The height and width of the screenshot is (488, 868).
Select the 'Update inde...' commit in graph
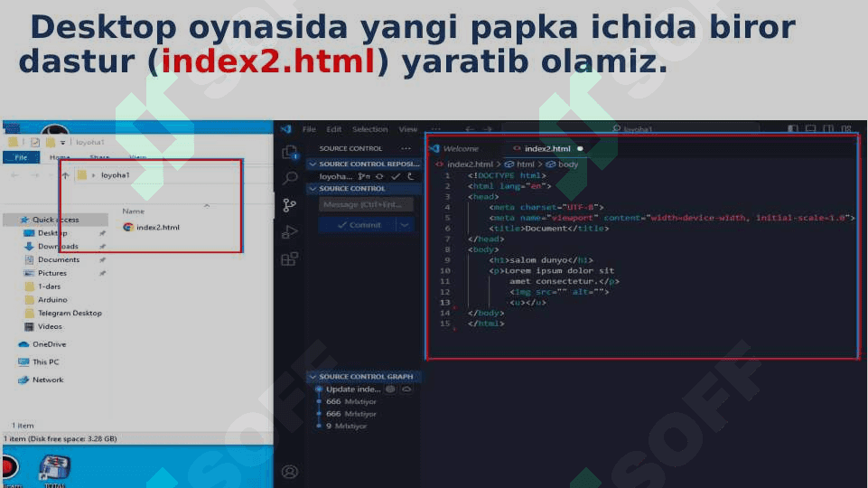click(x=352, y=389)
